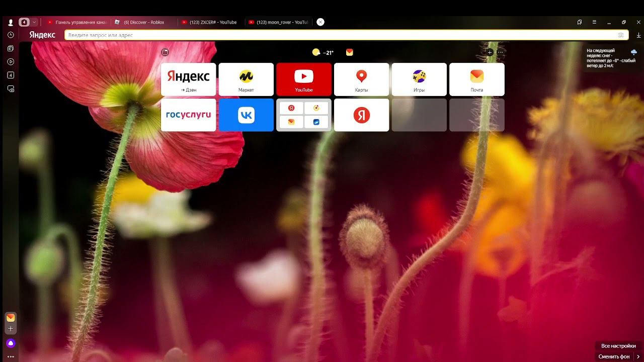Open the Яндекс Дзен tile
This screenshot has width=644, height=362.
(x=189, y=79)
